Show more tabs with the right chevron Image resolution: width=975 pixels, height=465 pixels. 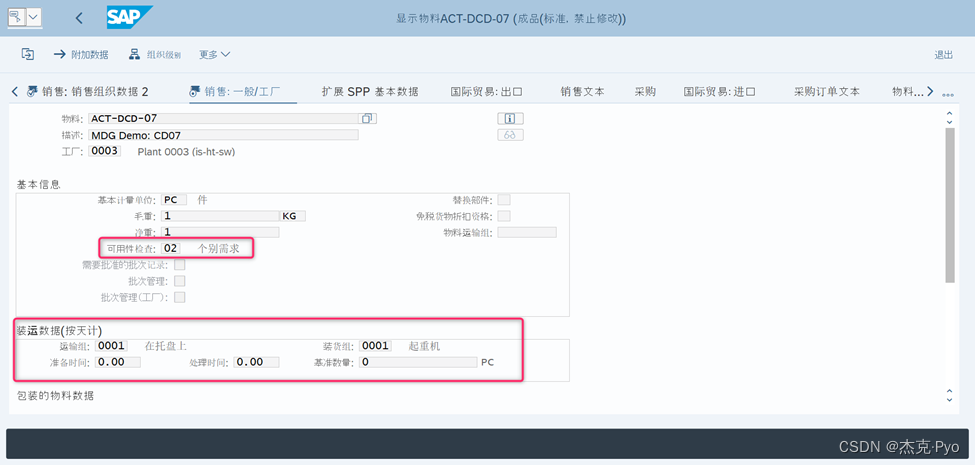click(930, 92)
